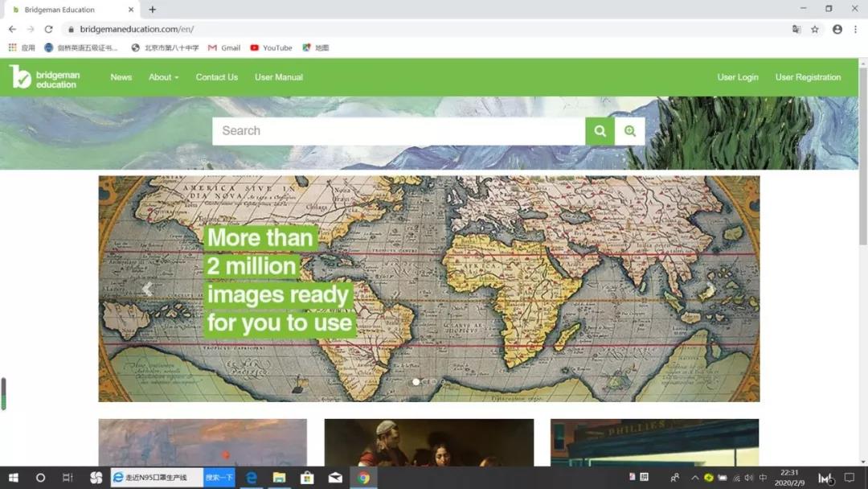Click the Bridgeman Education logo
This screenshot has width=868, height=489.
coord(44,77)
